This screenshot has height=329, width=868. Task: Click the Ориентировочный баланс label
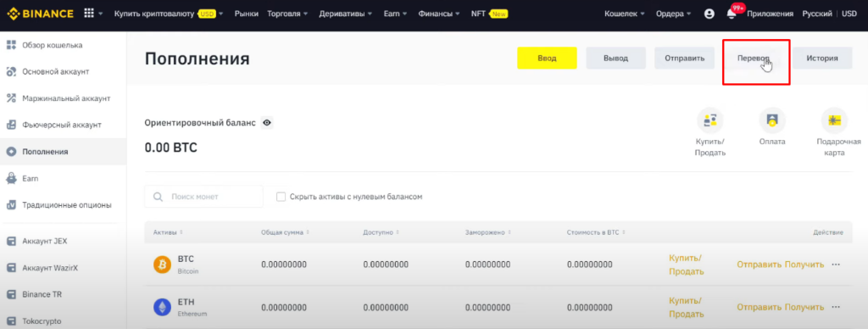coord(200,123)
